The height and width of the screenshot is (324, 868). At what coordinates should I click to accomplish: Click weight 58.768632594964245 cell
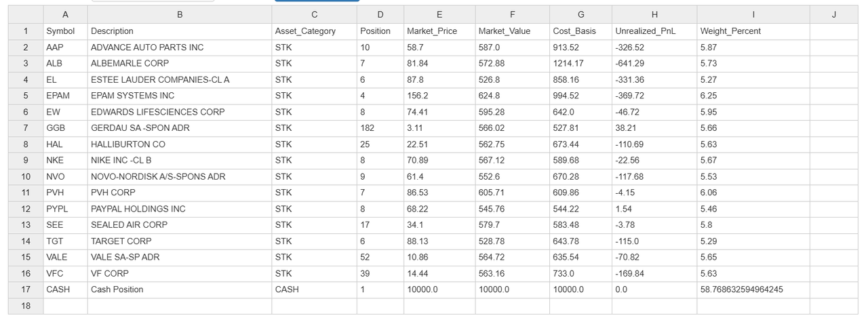coord(753,289)
